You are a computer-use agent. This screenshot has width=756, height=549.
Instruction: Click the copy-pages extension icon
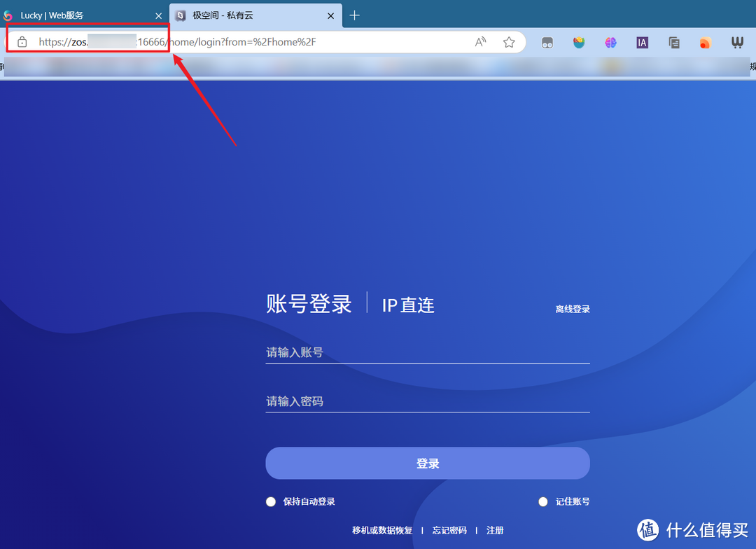pyautogui.click(x=673, y=43)
